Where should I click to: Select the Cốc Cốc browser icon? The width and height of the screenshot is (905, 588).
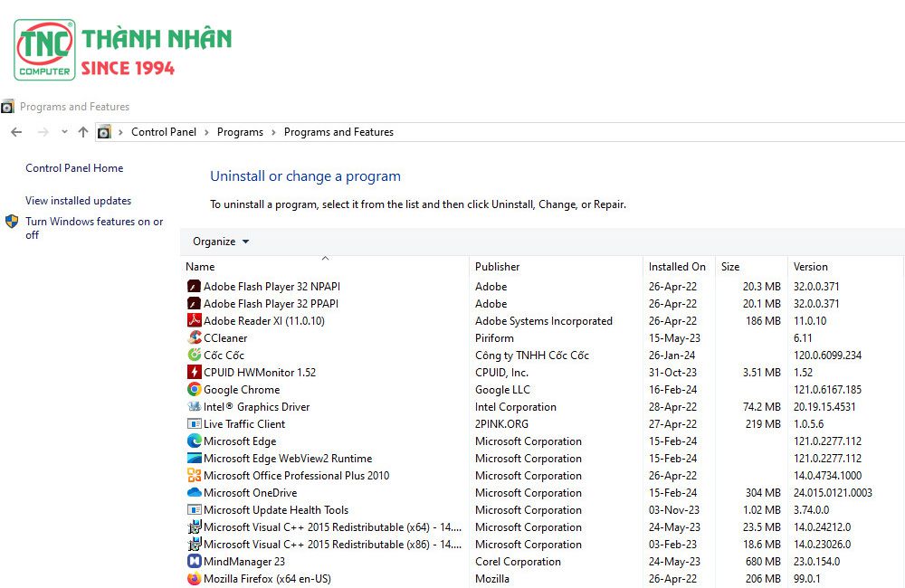click(194, 355)
